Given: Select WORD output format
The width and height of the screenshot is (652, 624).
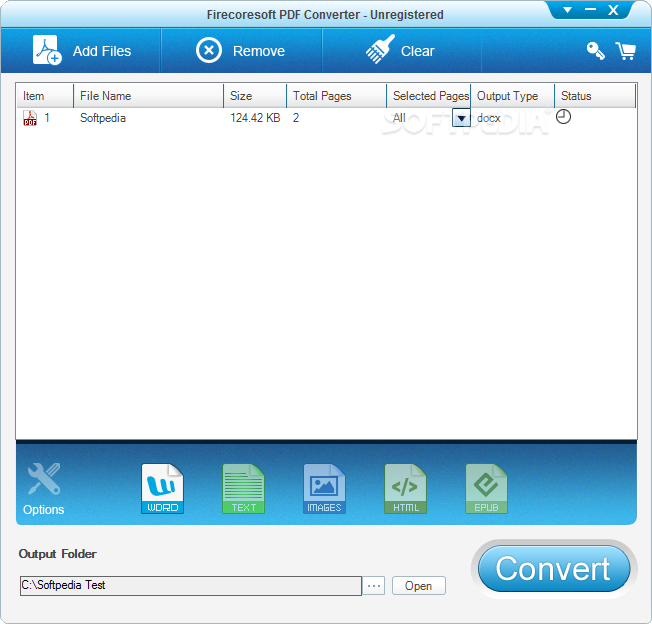Looking at the screenshot, I should point(162,489).
